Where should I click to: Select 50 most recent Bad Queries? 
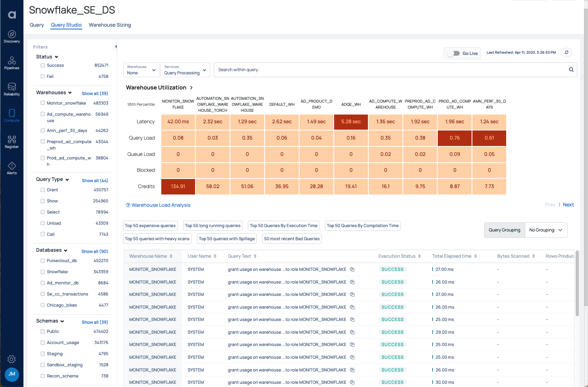[x=292, y=239]
